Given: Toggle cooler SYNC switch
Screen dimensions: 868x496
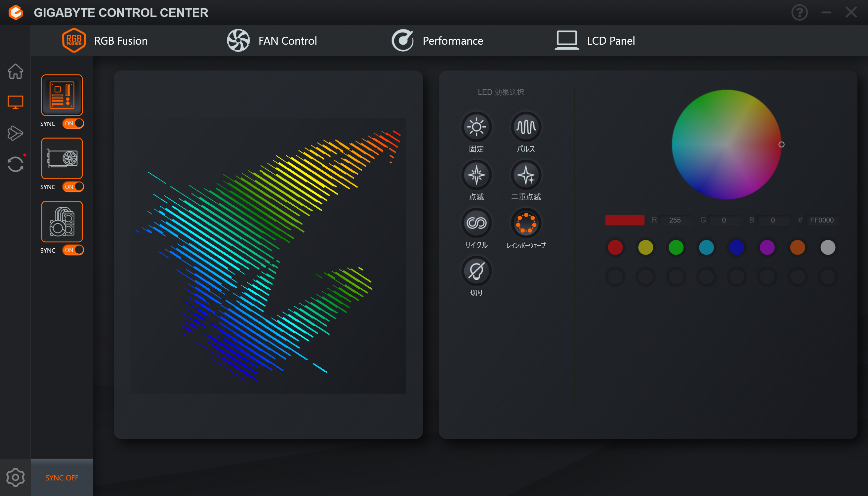Looking at the screenshot, I should 73,250.
